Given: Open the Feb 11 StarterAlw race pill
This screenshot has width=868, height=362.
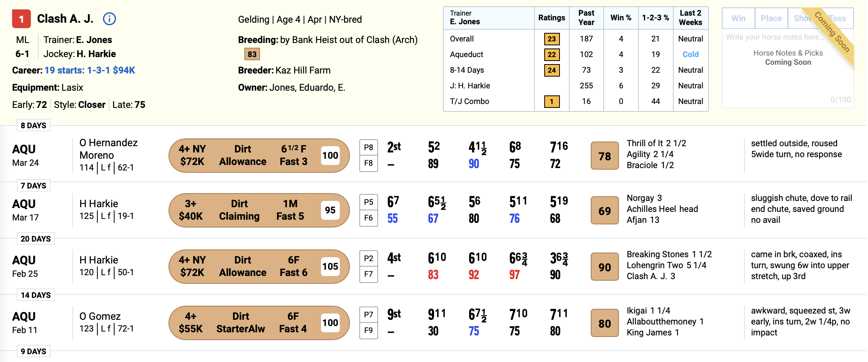Looking at the screenshot, I should (259, 323).
